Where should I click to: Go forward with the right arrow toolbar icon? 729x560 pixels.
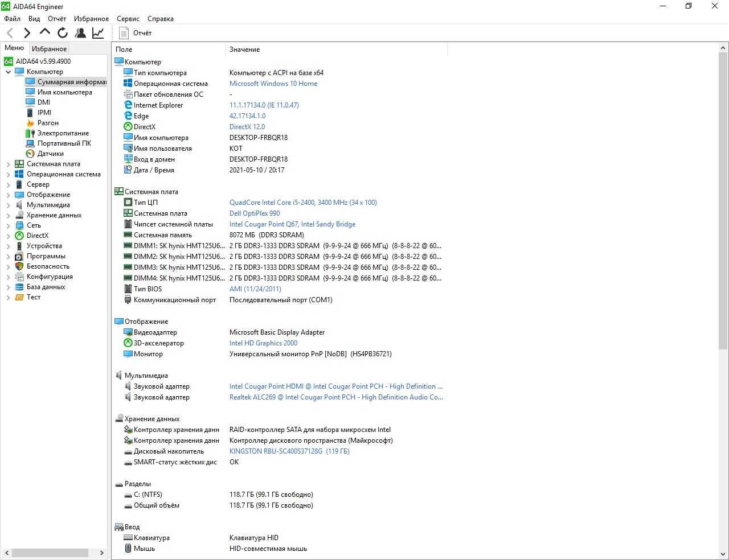[x=27, y=33]
